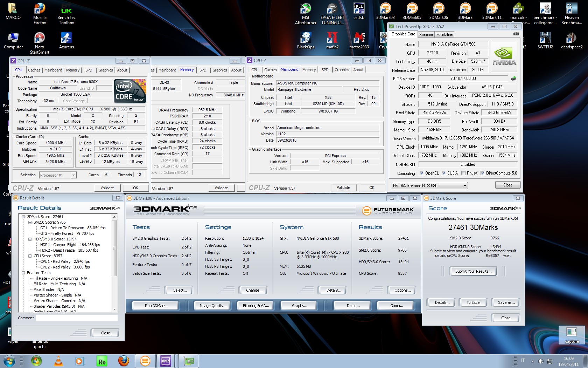Show hidden system tray icons arrow
This screenshot has width=588, height=368.
532,361
